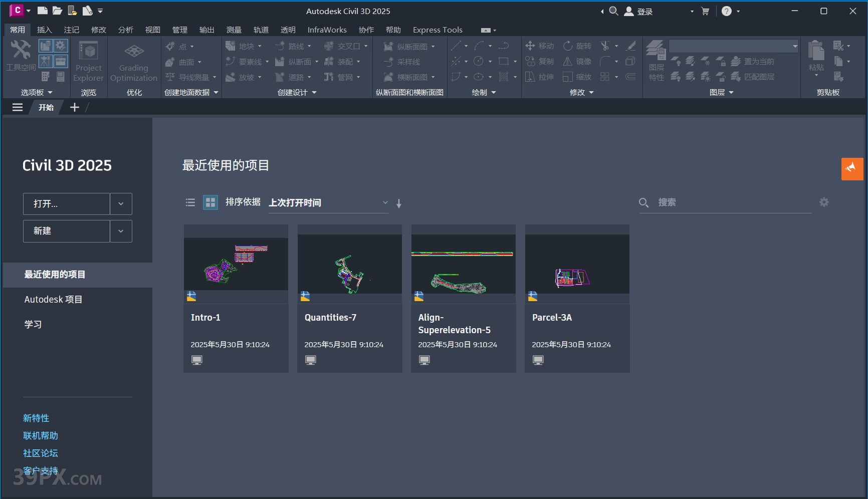Image resolution: width=868 pixels, height=499 pixels.
Task: Open Online Help (联机帮助) link
Action: click(41, 435)
